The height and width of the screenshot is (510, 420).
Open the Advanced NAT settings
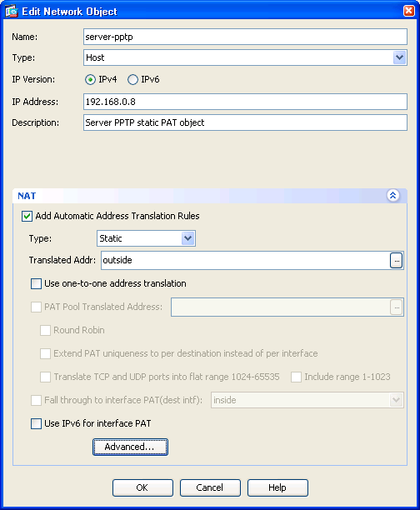130,447
